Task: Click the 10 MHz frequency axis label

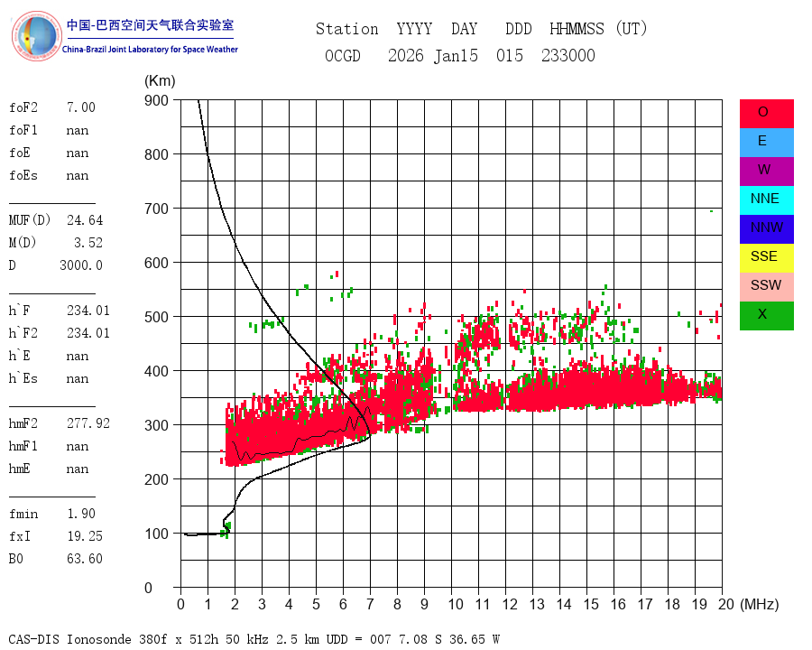Action: click(456, 604)
